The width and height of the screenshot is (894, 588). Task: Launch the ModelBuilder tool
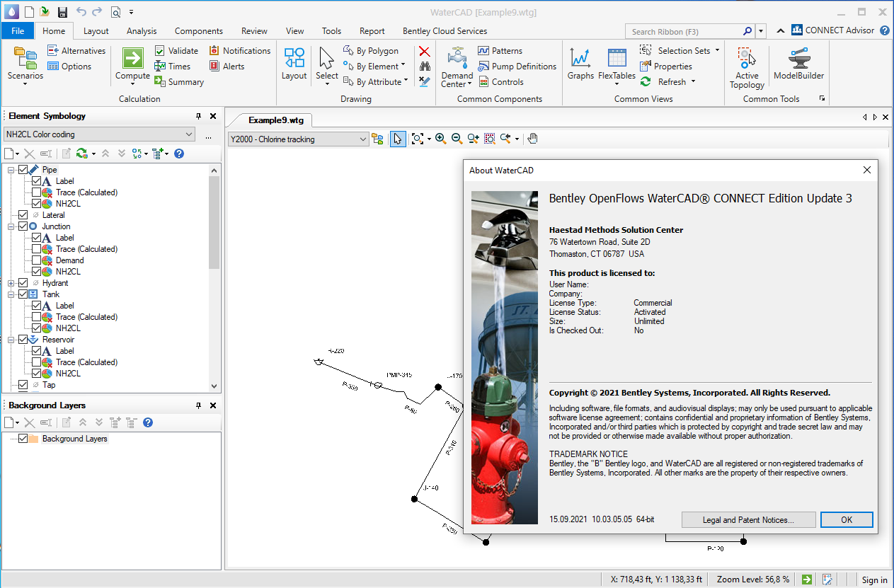pos(798,58)
